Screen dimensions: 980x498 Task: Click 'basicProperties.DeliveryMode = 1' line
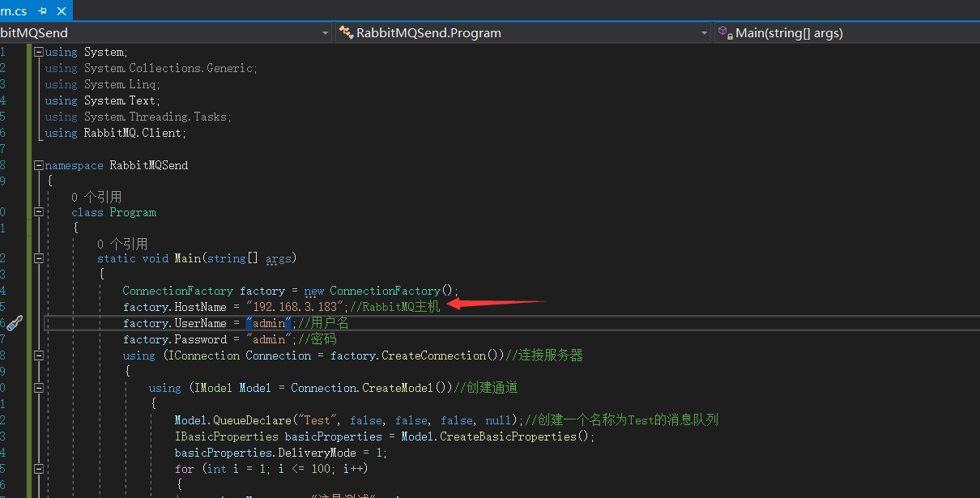pos(281,453)
